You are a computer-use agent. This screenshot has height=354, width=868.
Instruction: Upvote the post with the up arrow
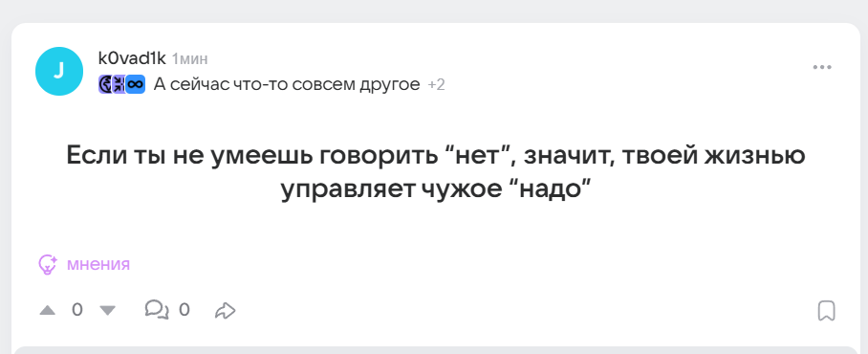[48, 310]
